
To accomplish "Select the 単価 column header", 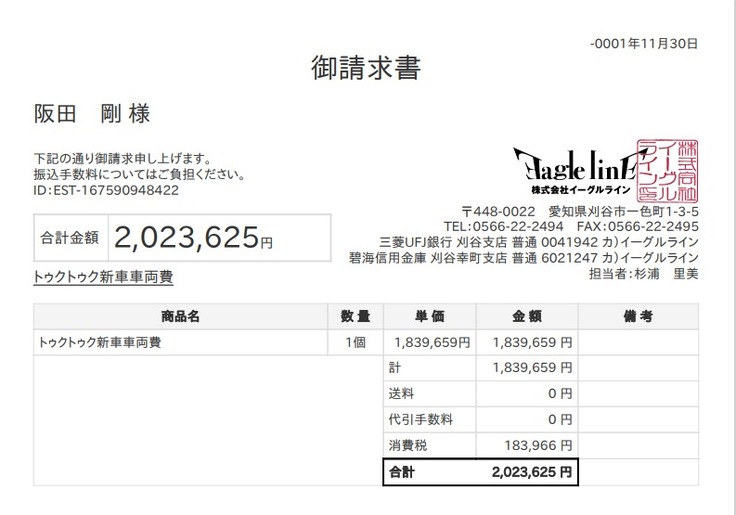I will coord(430,317).
